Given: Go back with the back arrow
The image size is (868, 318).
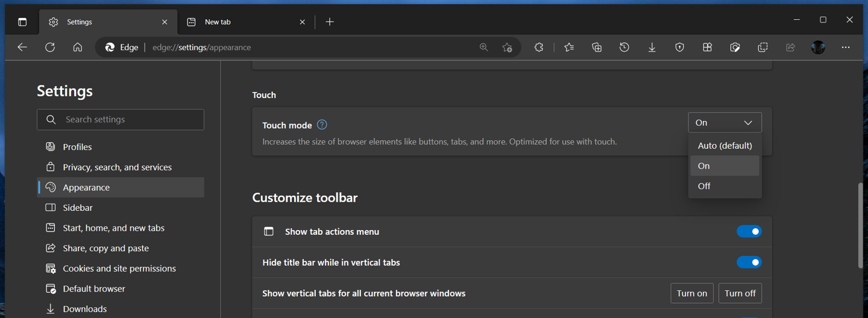Looking at the screenshot, I should tap(22, 47).
